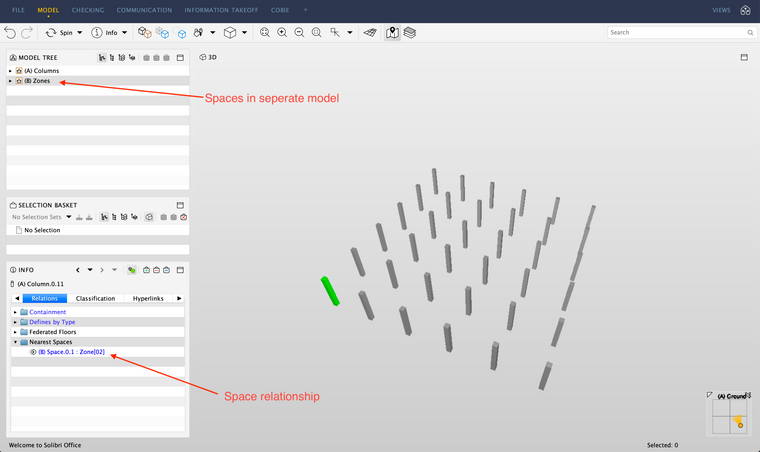Maximize the Model Tree panel
Screen dimensions: 760x452
pyautogui.click(x=180, y=58)
